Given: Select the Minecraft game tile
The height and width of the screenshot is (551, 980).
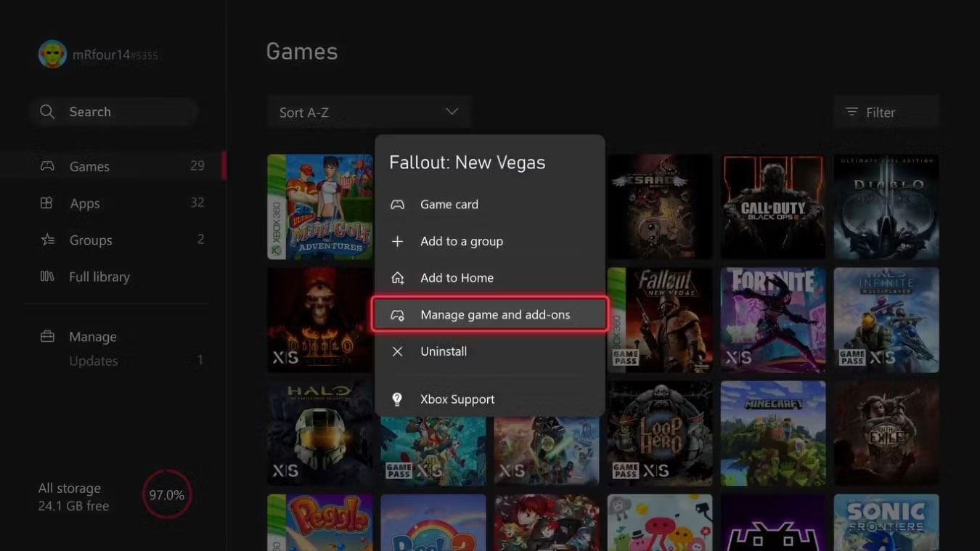Looking at the screenshot, I should click(x=773, y=433).
